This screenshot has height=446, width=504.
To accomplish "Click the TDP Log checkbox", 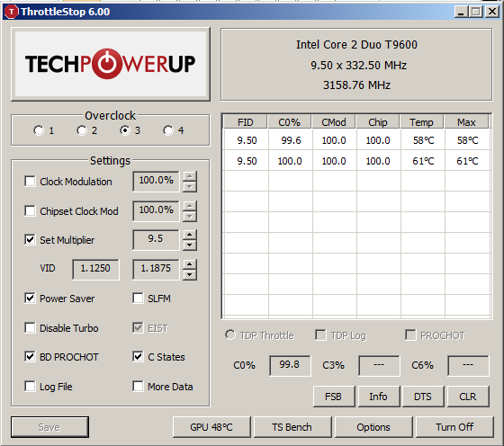I will 320,334.
